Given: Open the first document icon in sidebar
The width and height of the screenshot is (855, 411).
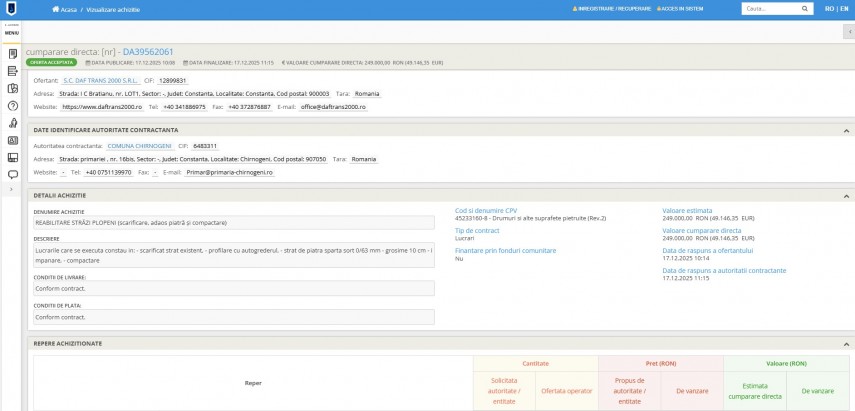Looking at the screenshot, I should (12, 53).
